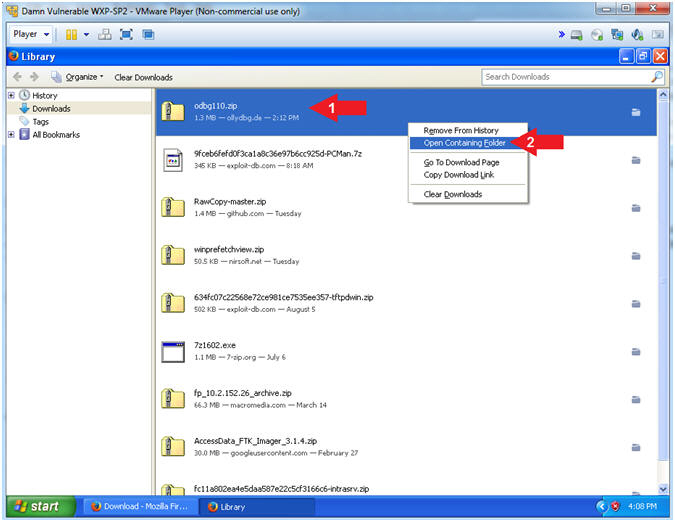Click Clear Downloads in the toolbar
The height and width of the screenshot is (522, 675).
[143, 77]
